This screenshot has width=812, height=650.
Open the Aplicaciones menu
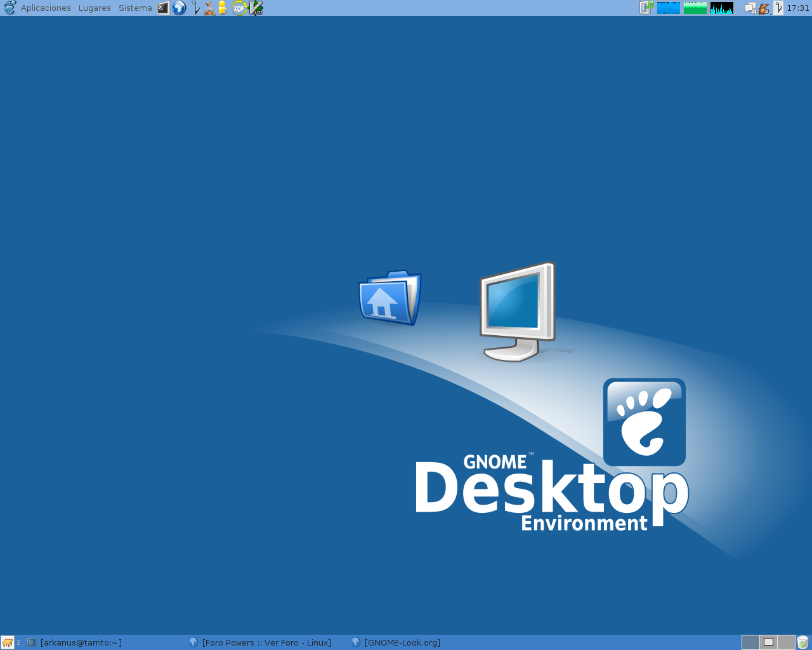click(46, 8)
